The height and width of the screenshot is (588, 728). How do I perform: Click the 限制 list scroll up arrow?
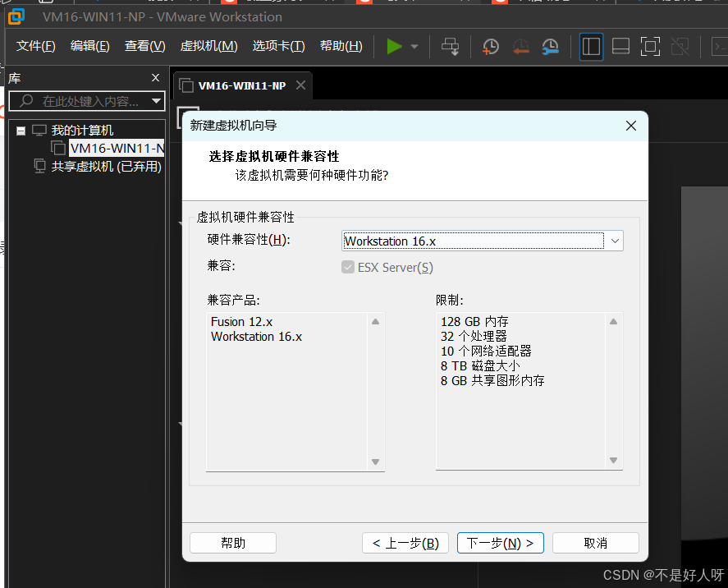[613, 321]
